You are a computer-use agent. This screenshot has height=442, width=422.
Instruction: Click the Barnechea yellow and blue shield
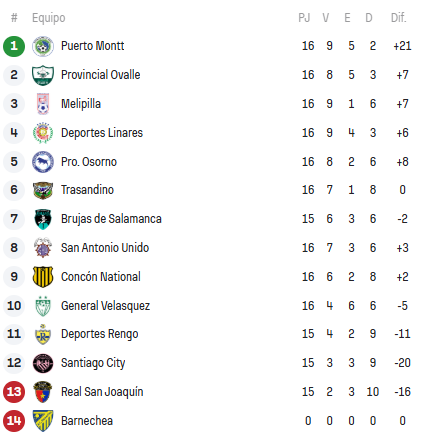pyautogui.click(x=43, y=421)
